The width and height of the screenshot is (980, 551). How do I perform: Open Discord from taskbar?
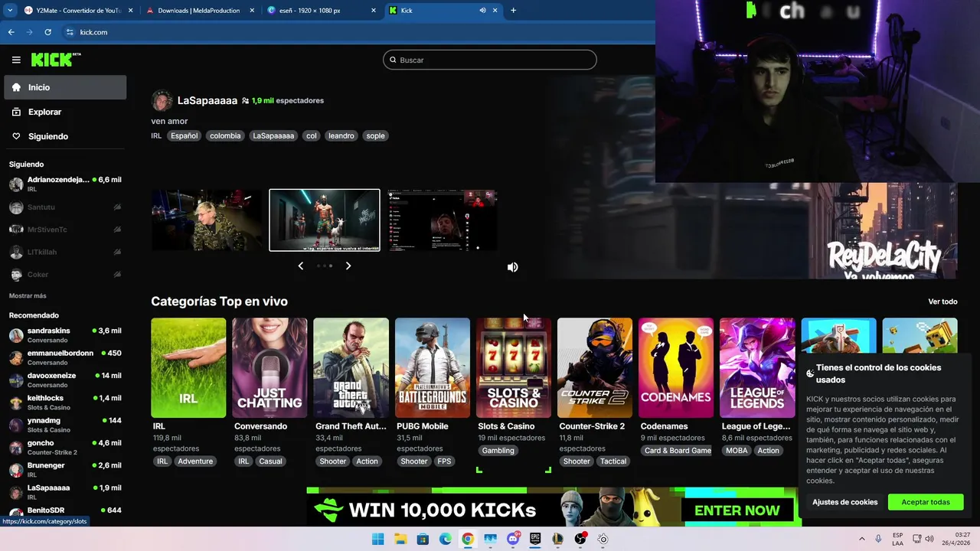513,539
